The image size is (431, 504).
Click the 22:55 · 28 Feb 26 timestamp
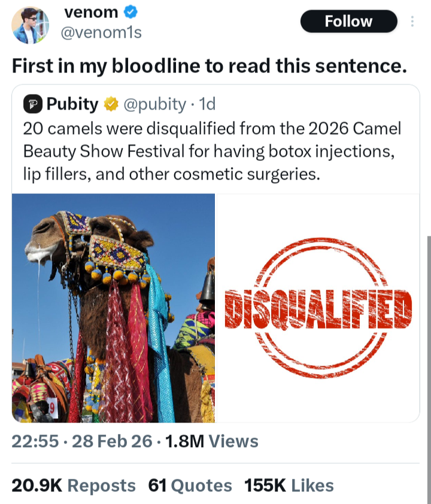[x=82, y=442]
